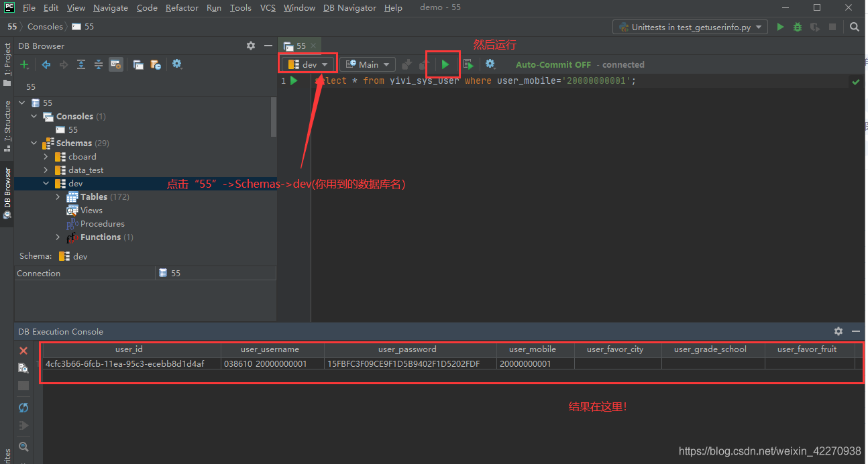Image resolution: width=868 pixels, height=464 pixels.
Task: Close the 55 editor tab
Action: coord(314,46)
